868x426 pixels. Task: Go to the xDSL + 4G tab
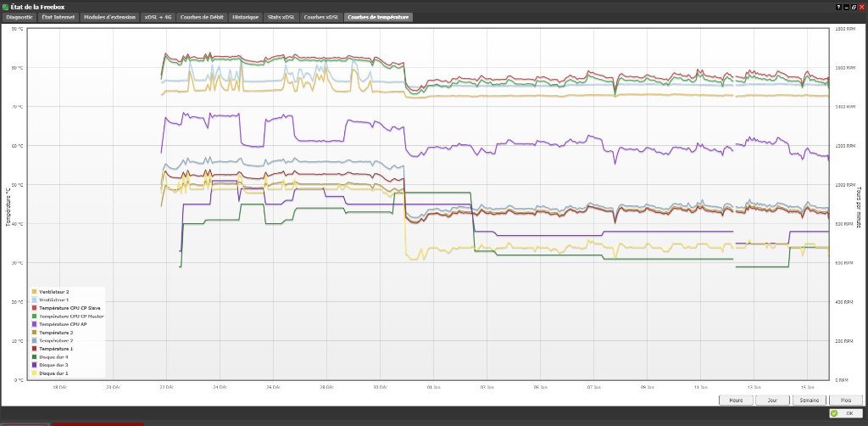pos(158,17)
